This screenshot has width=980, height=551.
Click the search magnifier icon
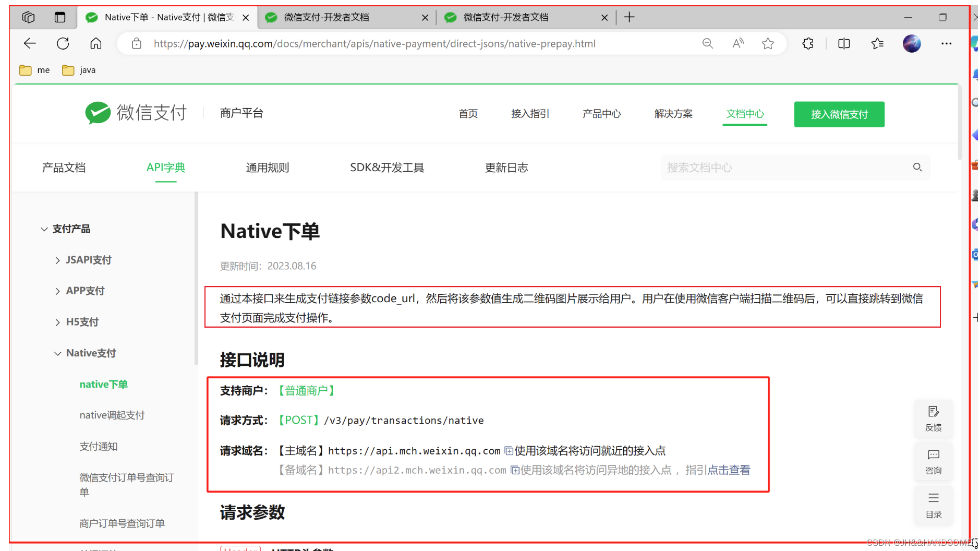coord(917,167)
